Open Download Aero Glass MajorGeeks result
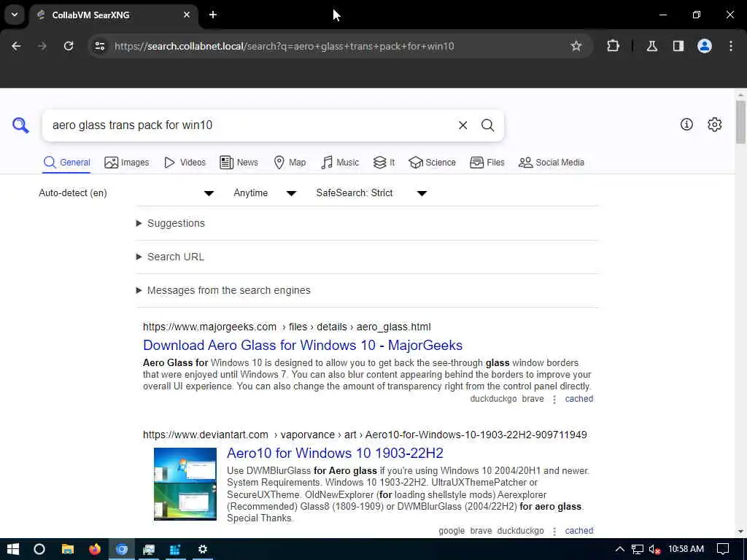The image size is (747, 560). [x=303, y=345]
